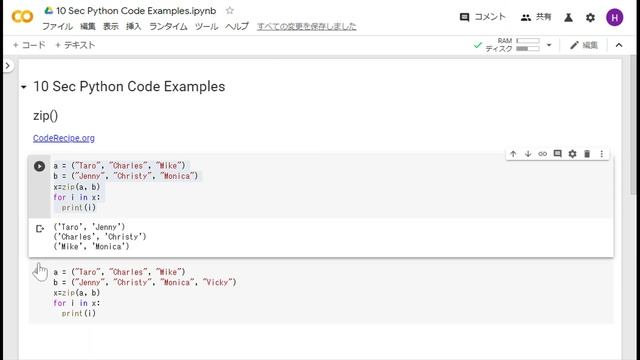The image size is (640, 360).
Task: Click inside the second code cell with Vicky
Action: [321, 292]
